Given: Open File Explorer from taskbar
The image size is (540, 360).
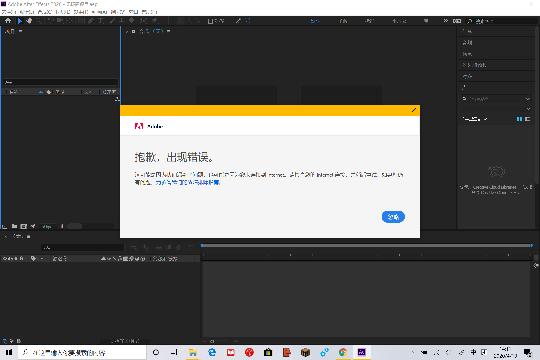Looking at the screenshot, I should click(193, 352).
